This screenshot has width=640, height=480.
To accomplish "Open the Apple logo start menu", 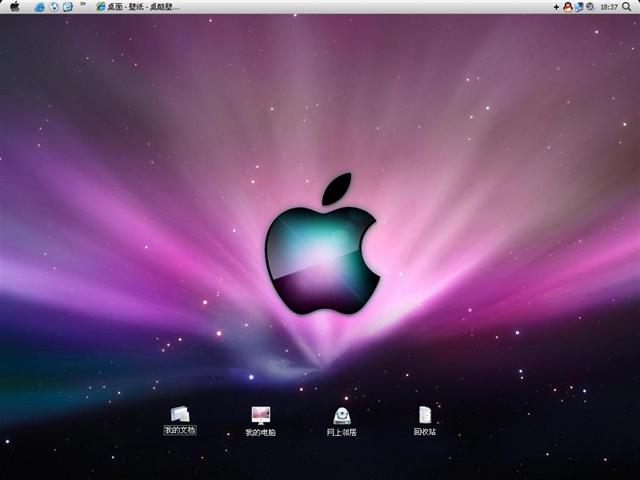I will pos(15,7).
